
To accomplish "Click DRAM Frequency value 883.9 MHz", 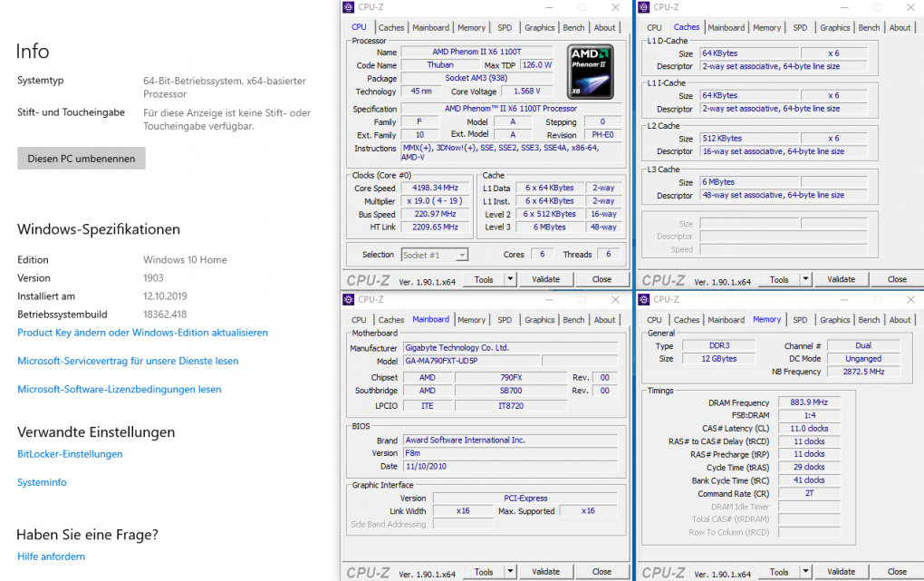I will 809,402.
